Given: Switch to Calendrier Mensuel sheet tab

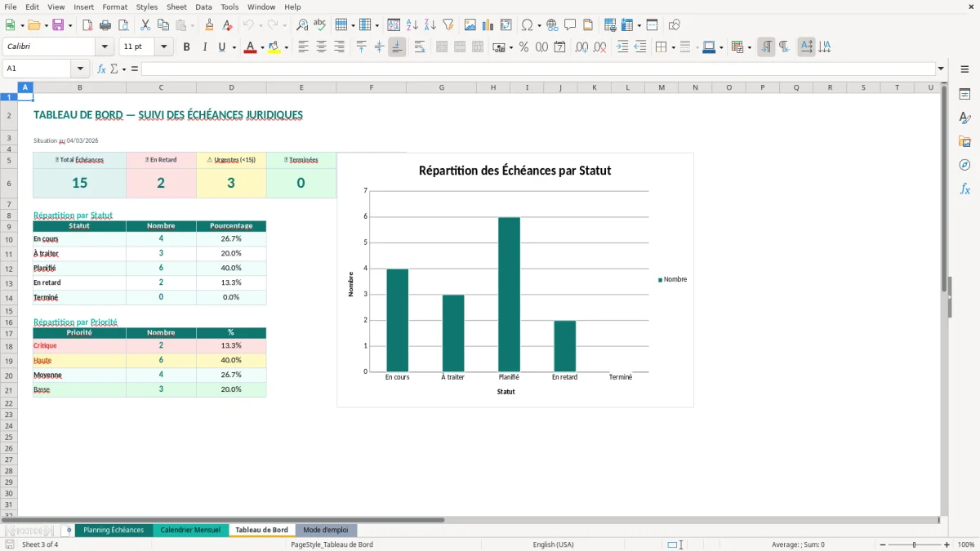Looking at the screenshot, I should 190,531.
